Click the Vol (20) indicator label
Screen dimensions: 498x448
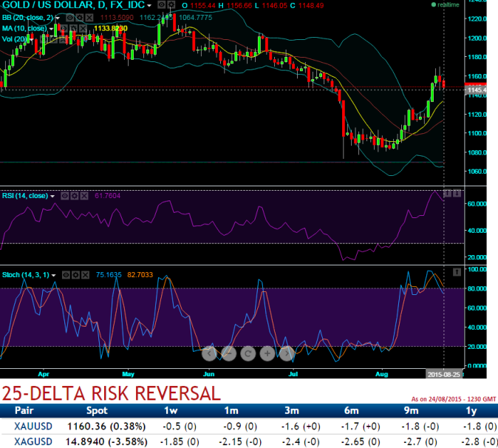[x=15, y=38]
